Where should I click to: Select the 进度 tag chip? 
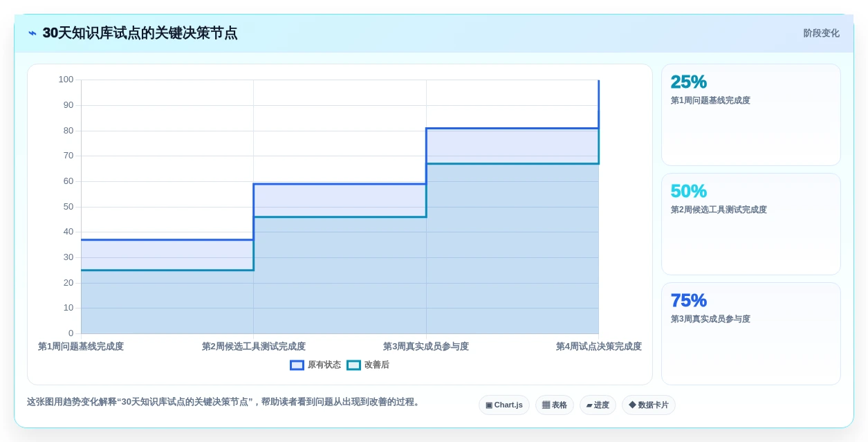pos(598,405)
